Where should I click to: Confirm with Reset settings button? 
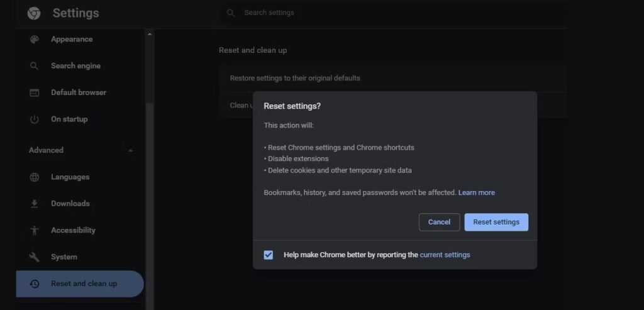click(x=496, y=222)
